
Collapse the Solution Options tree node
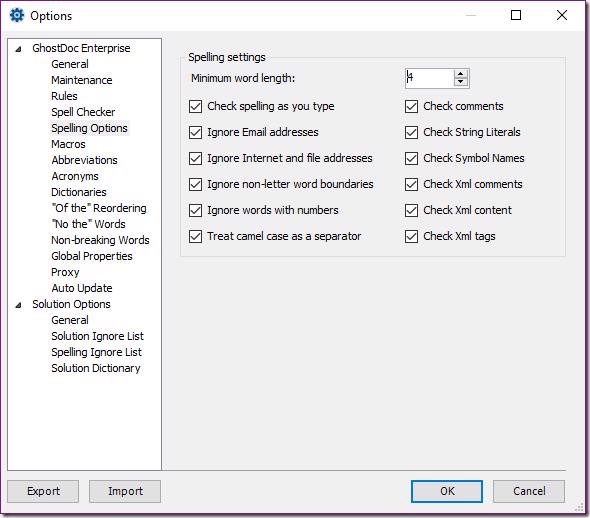pos(18,305)
